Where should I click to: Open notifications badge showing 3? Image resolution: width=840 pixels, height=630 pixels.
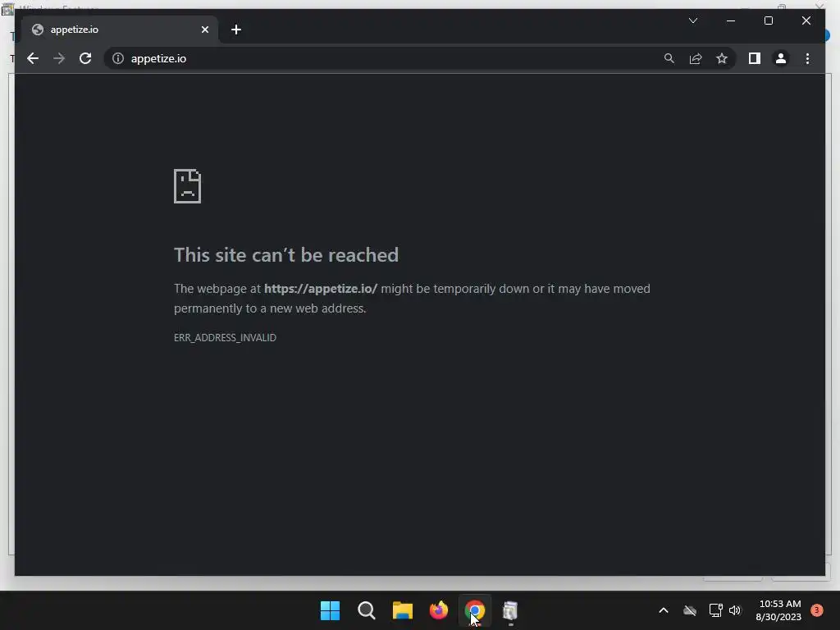[816, 610]
